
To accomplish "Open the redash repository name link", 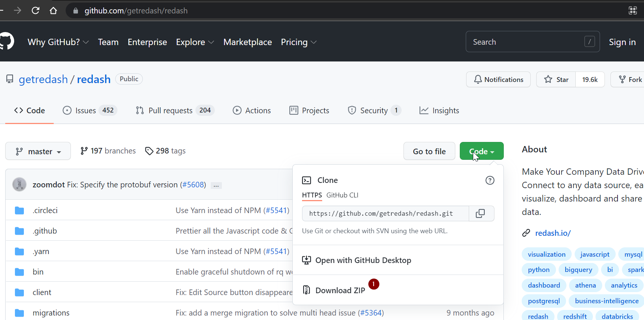I will coord(94,79).
